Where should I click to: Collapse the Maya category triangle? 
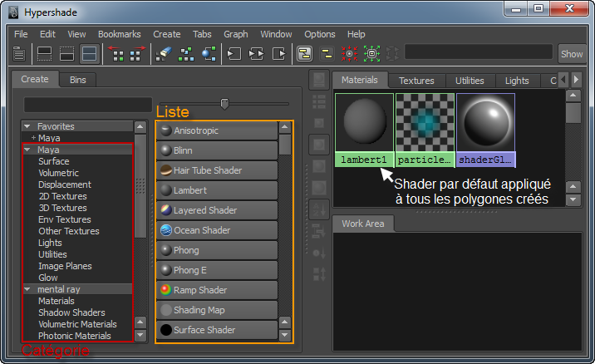(27, 150)
